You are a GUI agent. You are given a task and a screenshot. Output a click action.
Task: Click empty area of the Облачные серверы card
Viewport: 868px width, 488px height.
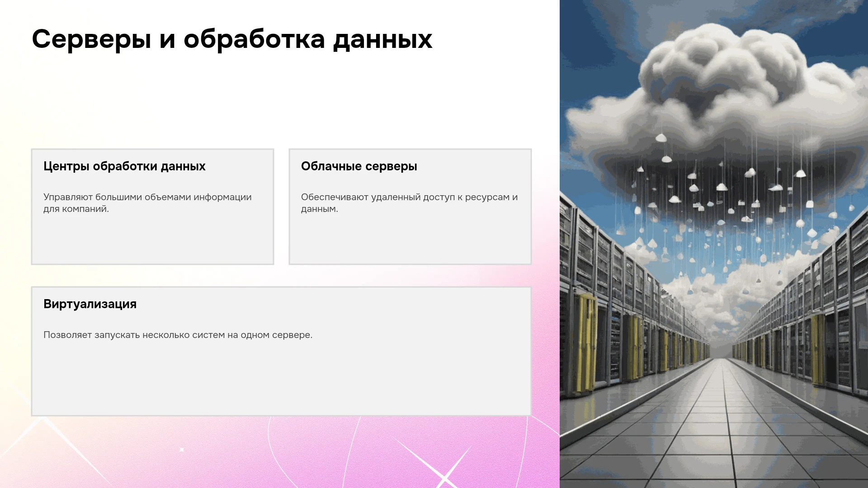point(410,239)
